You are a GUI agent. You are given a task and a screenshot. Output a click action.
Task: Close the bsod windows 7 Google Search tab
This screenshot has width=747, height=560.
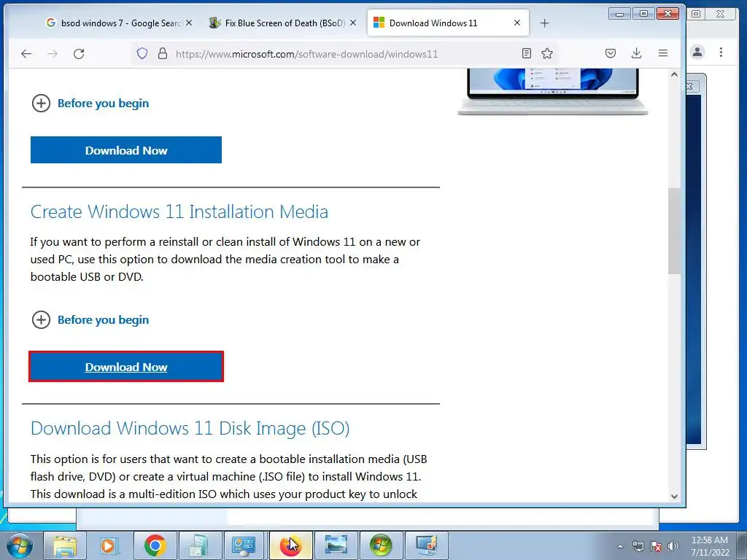coord(189,23)
